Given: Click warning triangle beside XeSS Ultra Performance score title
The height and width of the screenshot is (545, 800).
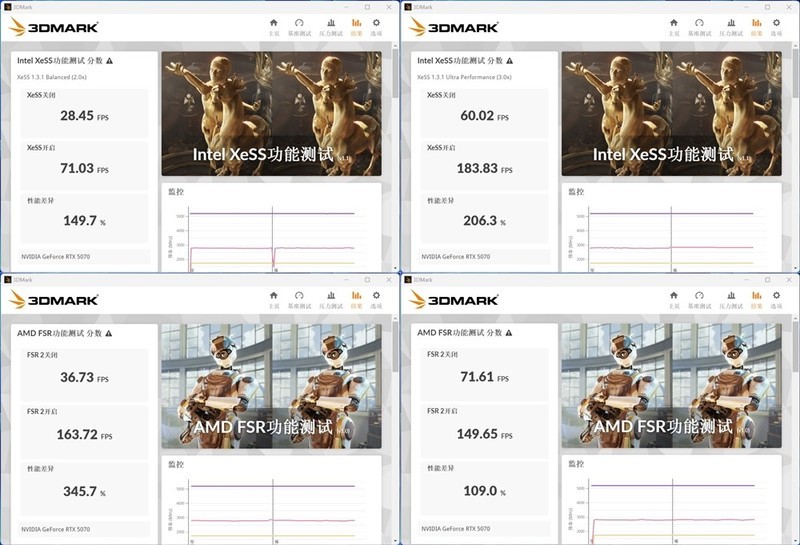Looking at the screenshot, I should coord(509,61).
